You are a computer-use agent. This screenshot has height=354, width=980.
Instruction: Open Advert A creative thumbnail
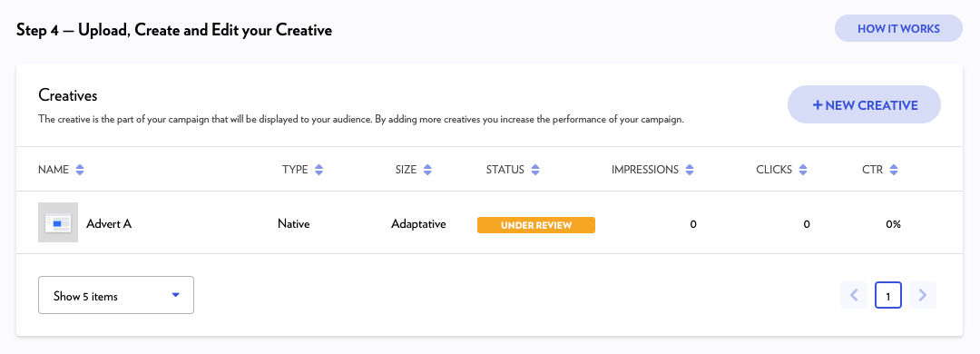58,222
